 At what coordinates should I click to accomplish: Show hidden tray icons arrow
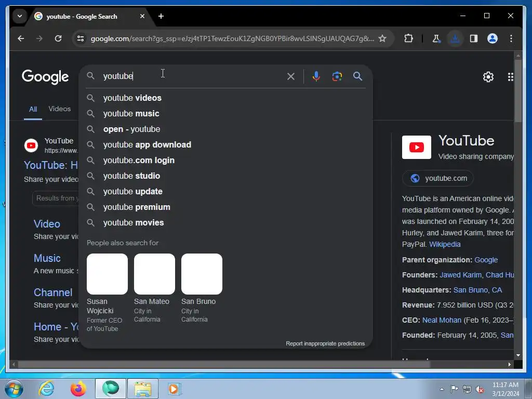(442, 389)
